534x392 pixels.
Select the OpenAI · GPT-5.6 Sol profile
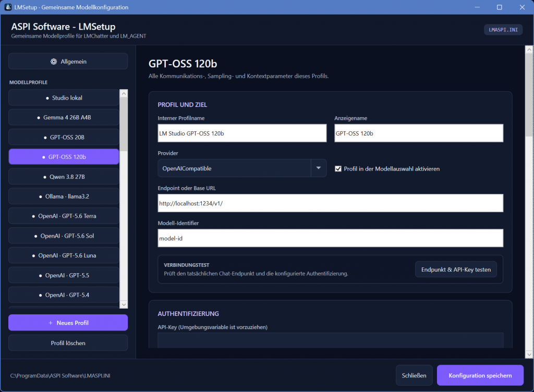[x=64, y=236]
